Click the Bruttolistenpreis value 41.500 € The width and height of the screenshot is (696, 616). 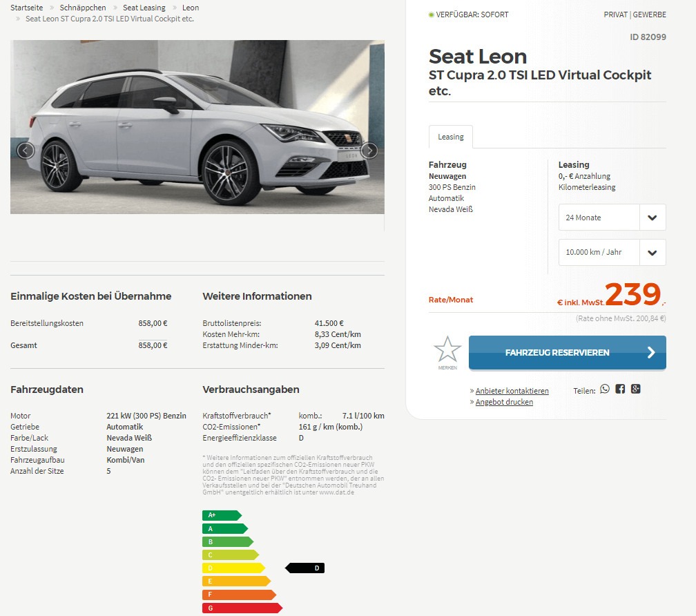[x=329, y=323]
